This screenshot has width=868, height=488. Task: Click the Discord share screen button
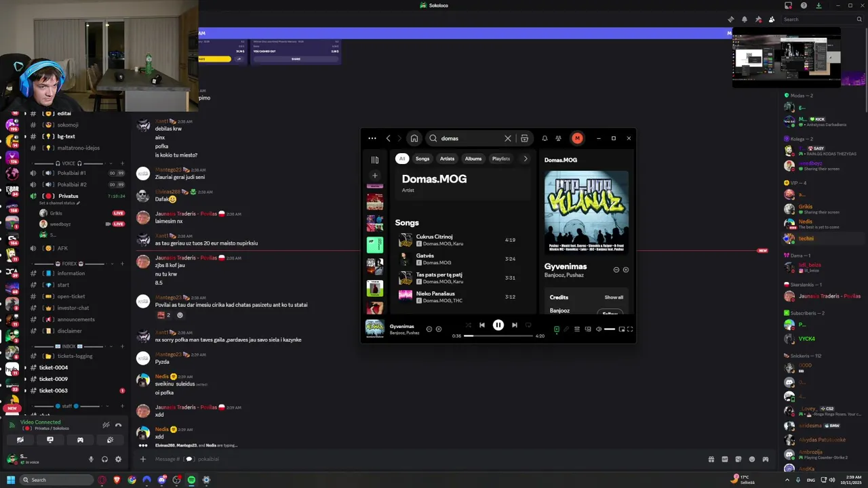coord(50,440)
